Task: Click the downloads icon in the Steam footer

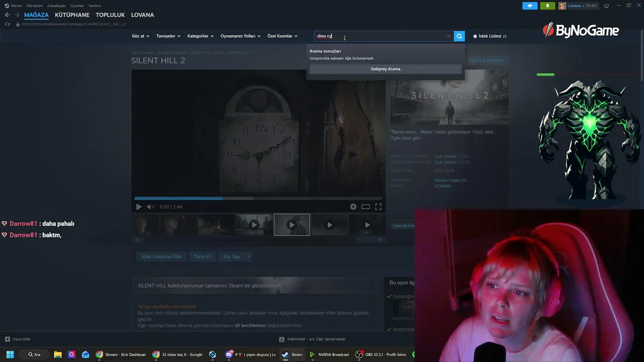Action: (282, 339)
